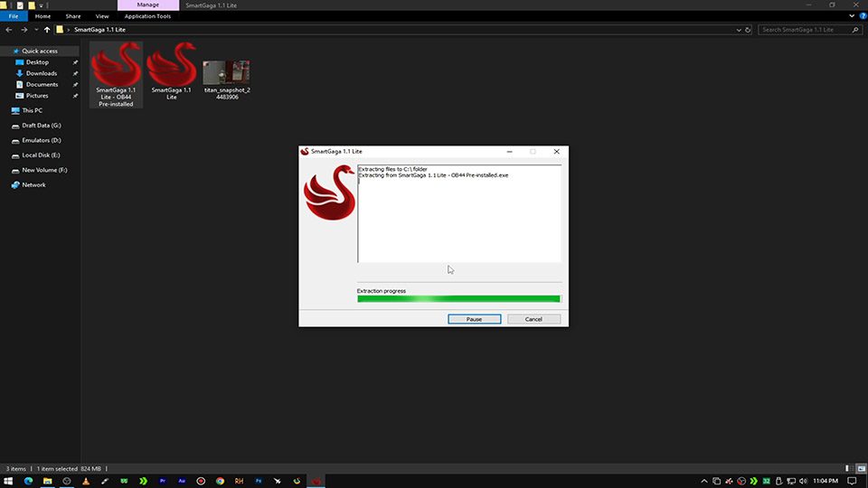
Task: Click the 11:04 PM clock
Action: click(826, 481)
